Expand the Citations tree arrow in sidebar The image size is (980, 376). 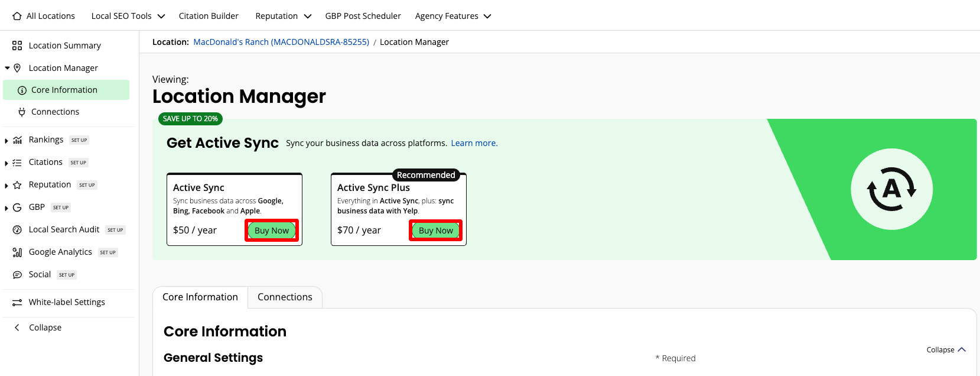(6, 163)
